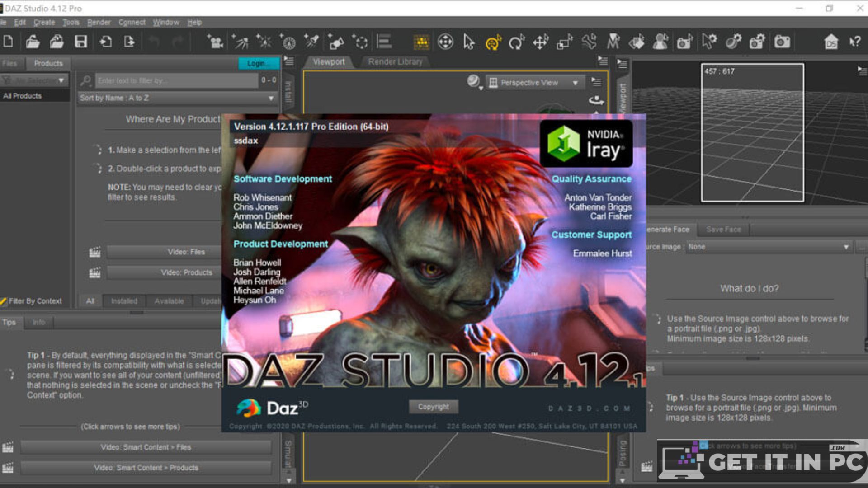This screenshot has height=488, width=868.
Task: Open the Render menu
Action: click(99, 22)
